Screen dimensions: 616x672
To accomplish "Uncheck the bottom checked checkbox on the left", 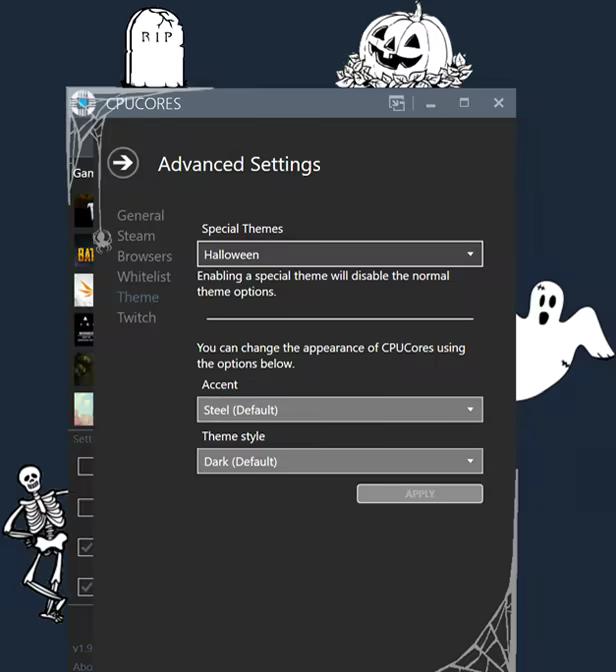I will tap(86, 586).
